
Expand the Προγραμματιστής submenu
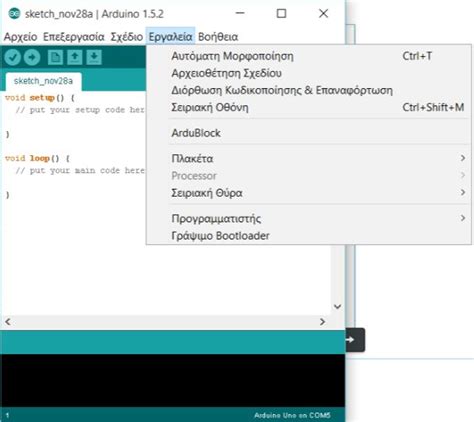click(309, 218)
